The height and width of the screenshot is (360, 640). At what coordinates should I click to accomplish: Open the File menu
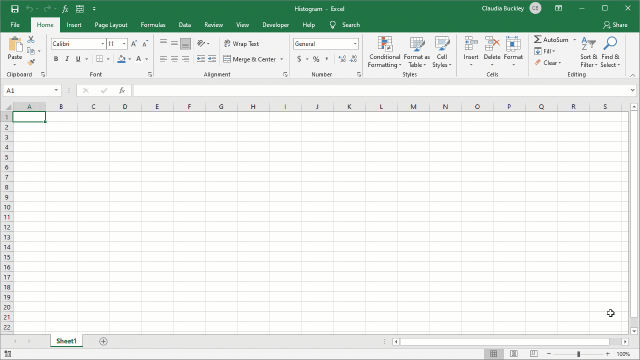(15, 25)
